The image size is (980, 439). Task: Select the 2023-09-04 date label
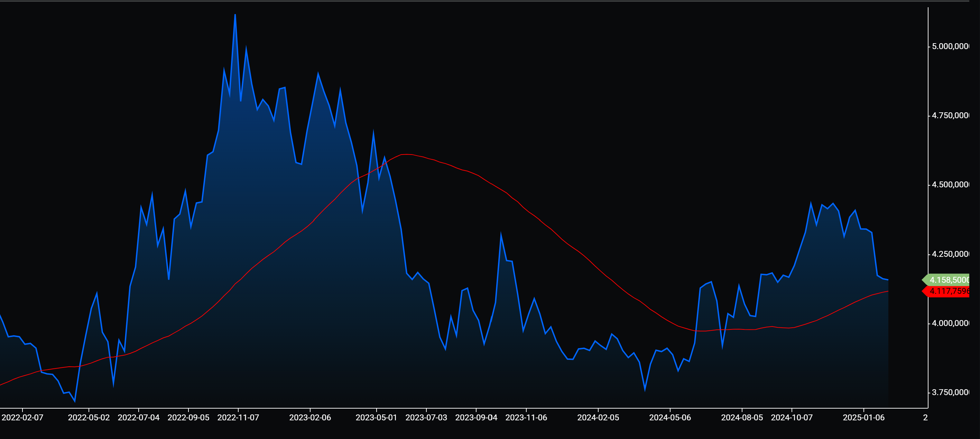[x=476, y=418]
